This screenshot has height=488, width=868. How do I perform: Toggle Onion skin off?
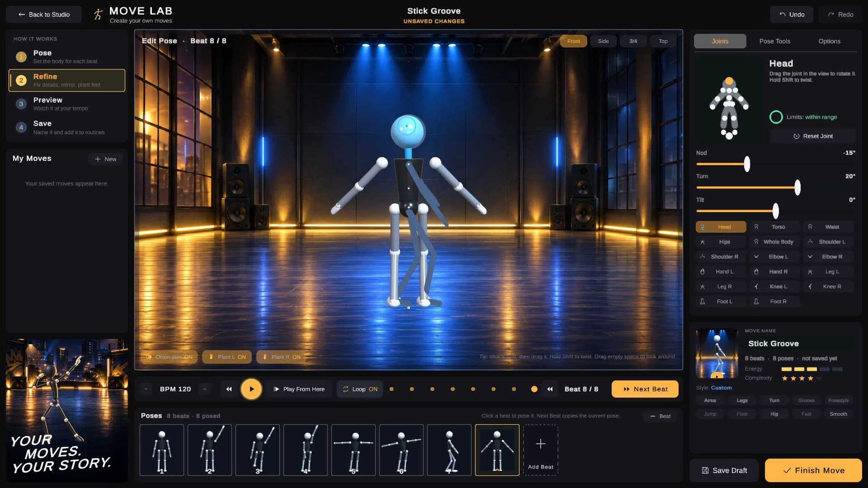[169, 357]
